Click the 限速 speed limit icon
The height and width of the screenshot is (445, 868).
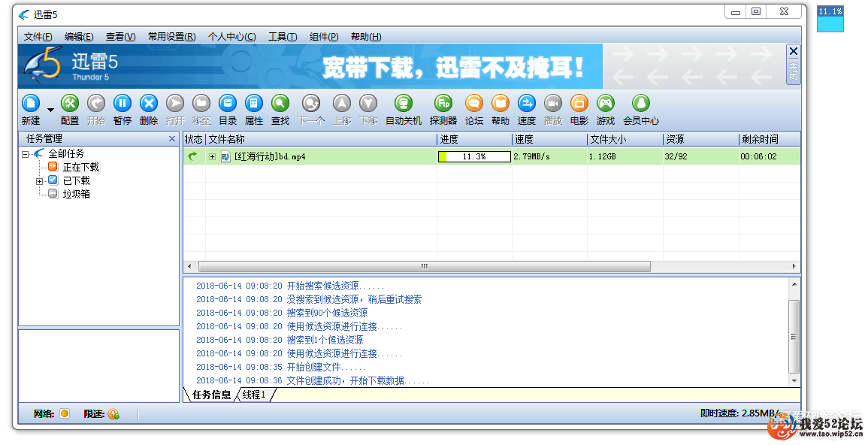113,413
